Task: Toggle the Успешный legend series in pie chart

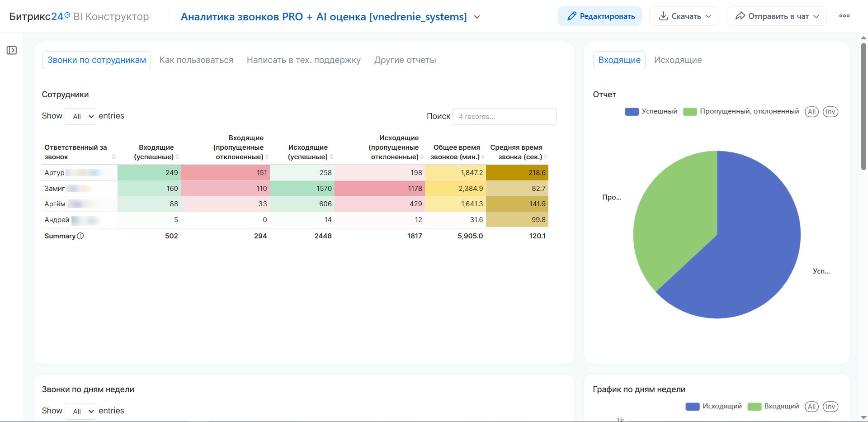Action: [x=651, y=112]
